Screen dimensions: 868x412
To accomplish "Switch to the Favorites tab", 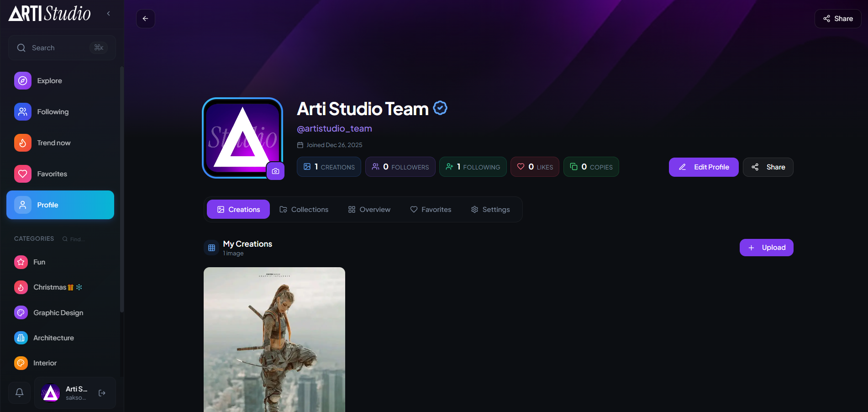I will coord(431,209).
